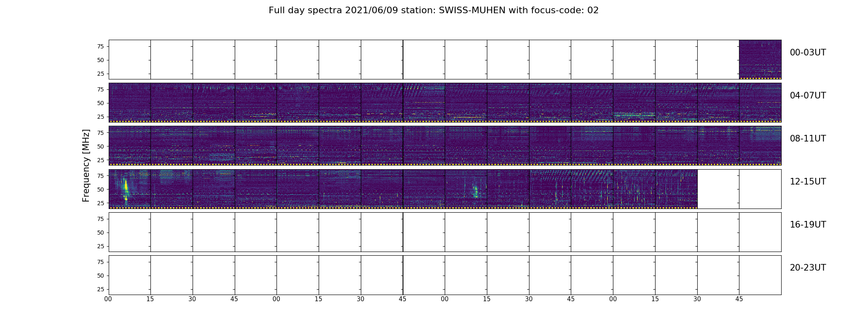Screen dimensions: 868x331
Task: Click the 25 tick of the 00-03UT row
Action: tap(100, 74)
